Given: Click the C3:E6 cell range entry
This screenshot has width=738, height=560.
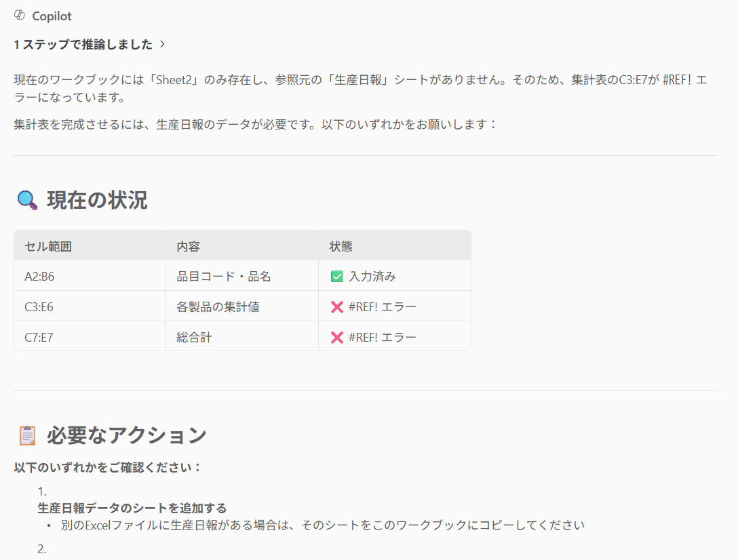Looking at the screenshot, I should 39,307.
